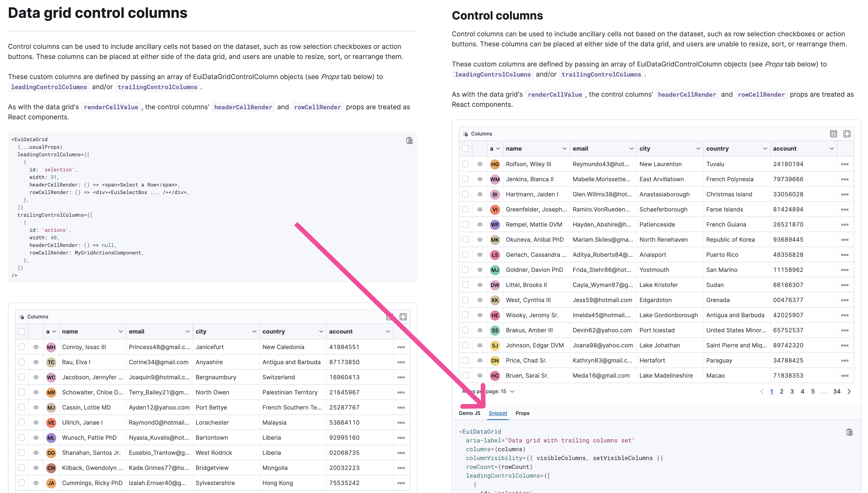
Task: Check the row for Conroy, Issac III
Action: pyautogui.click(x=21, y=347)
